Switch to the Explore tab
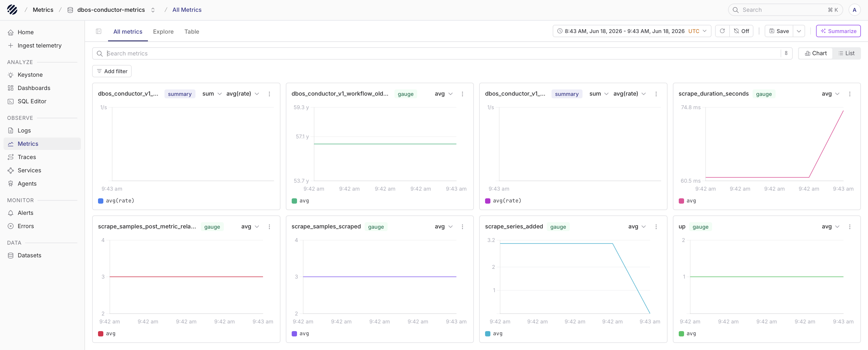868x350 pixels. point(163,32)
